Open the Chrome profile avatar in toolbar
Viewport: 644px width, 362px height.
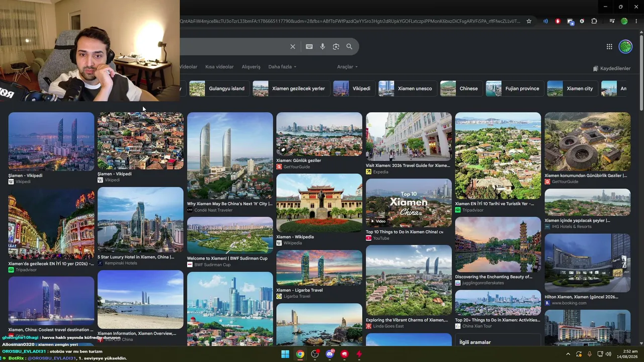pyautogui.click(x=624, y=21)
